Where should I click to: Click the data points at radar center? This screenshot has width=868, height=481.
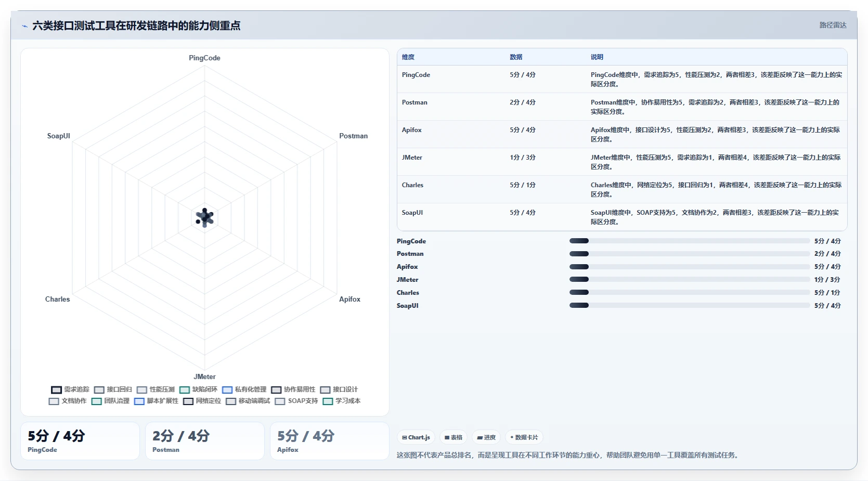tap(204, 218)
